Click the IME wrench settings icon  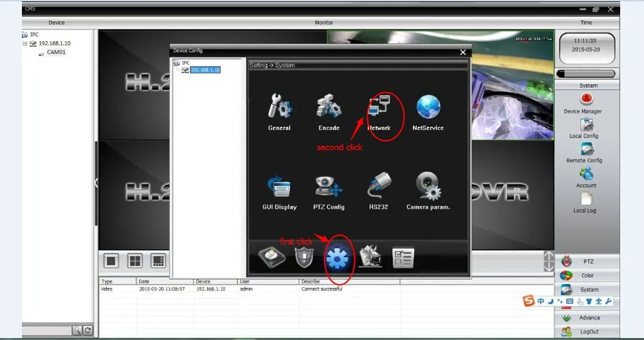609,301
